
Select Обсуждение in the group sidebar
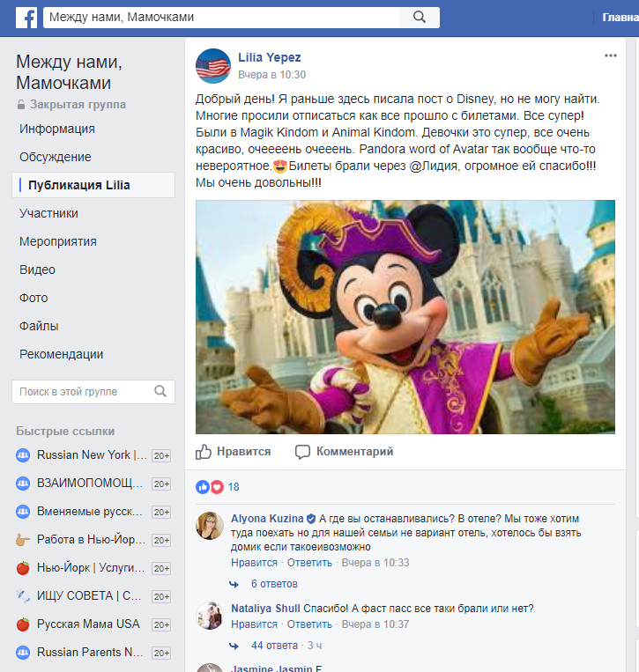[x=56, y=157]
